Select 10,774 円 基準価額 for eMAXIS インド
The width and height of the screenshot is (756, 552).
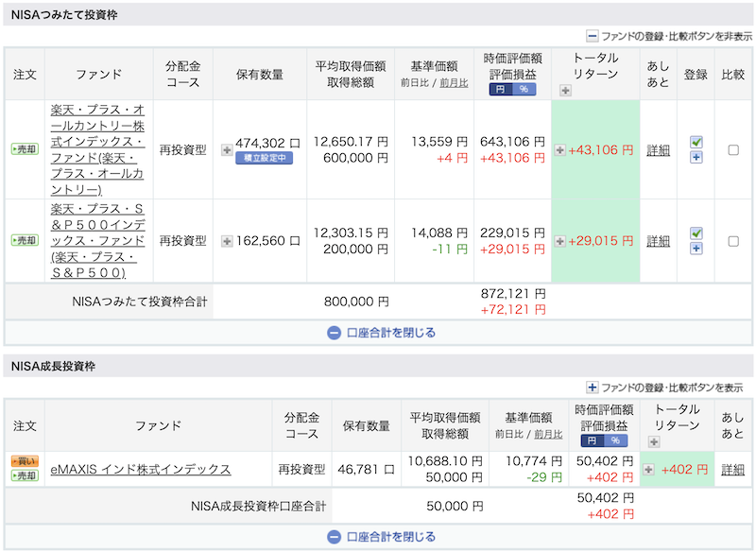534,461
